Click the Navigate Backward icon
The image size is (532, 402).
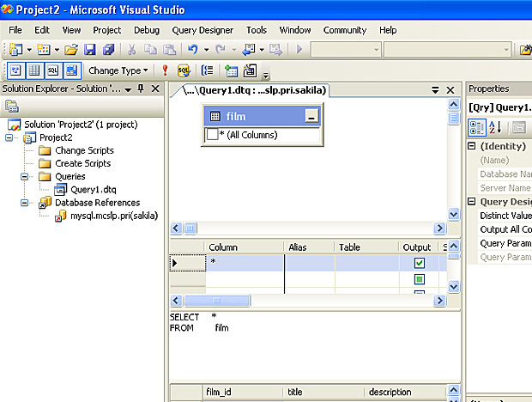(248, 50)
